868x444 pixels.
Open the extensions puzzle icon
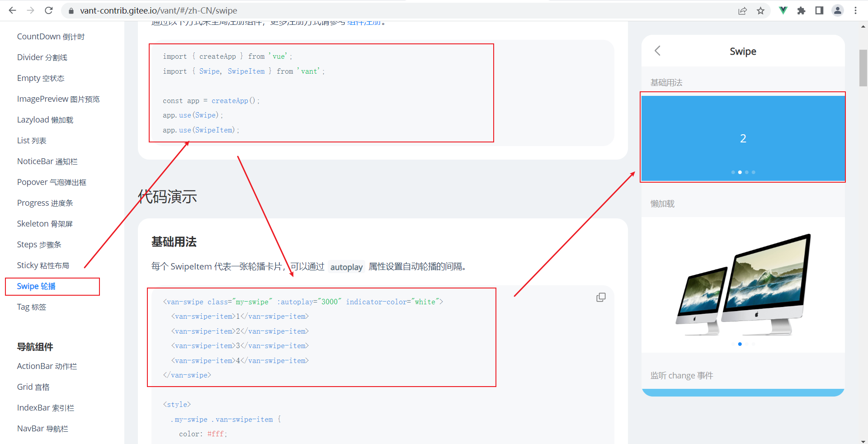(x=801, y=10)
